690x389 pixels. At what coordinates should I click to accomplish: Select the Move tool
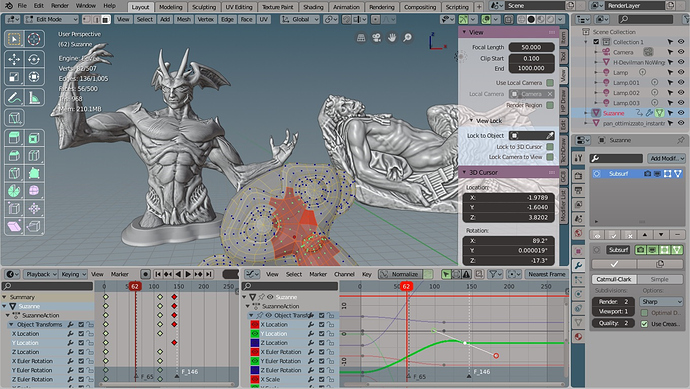pos(14,59)
